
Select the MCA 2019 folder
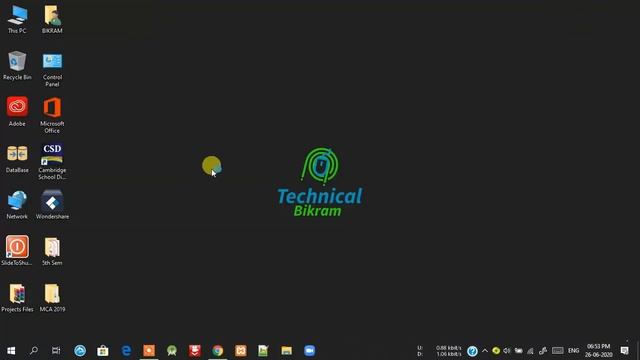click(52, 298)
